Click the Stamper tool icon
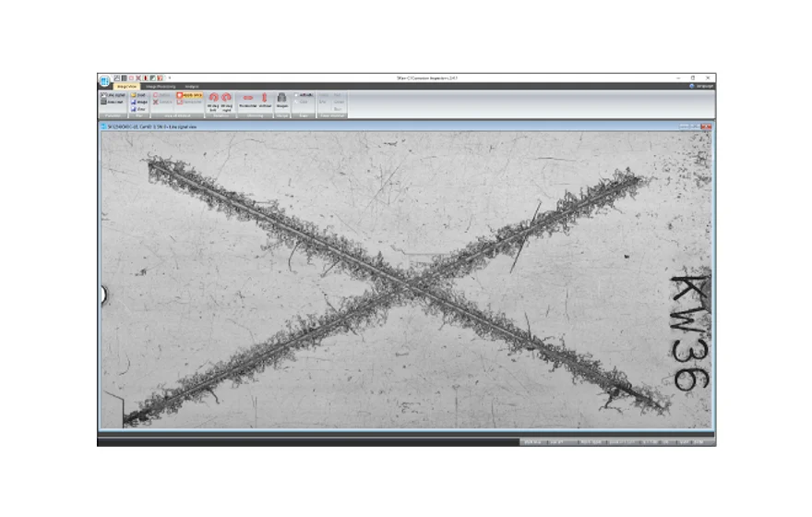Screen dimensions: 812x517 point(282,99)
